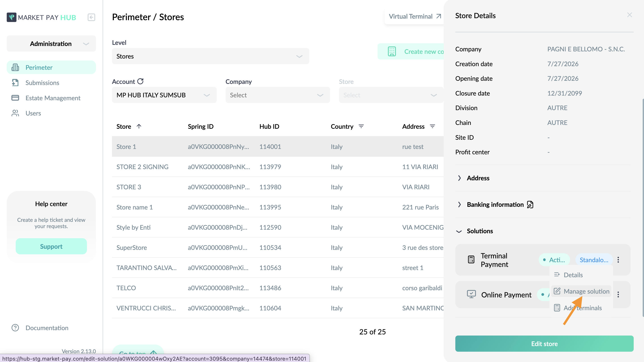Viewport: 644px width, 362px height.
Task: Open the Store Select dropdown
Action: tap(391, 95)
